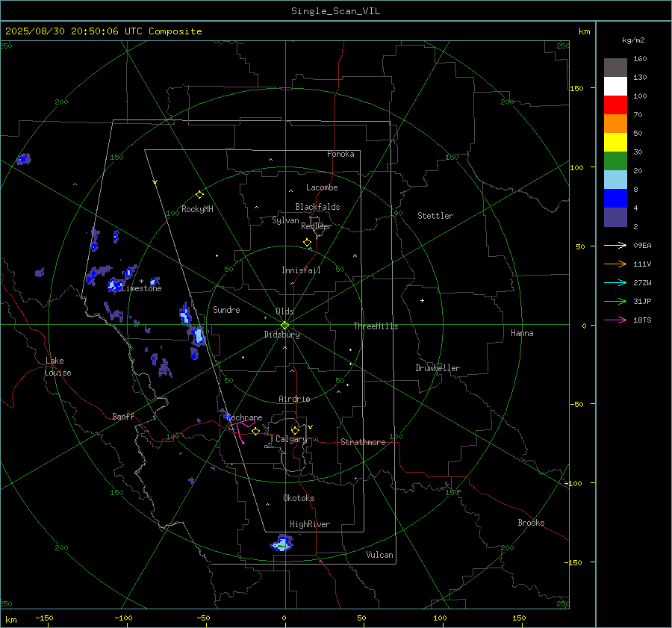The height and width of the screenshot is (628, 672).
Task: Select the orange 50-70 legend color
Action: click(x=615, y=124)
